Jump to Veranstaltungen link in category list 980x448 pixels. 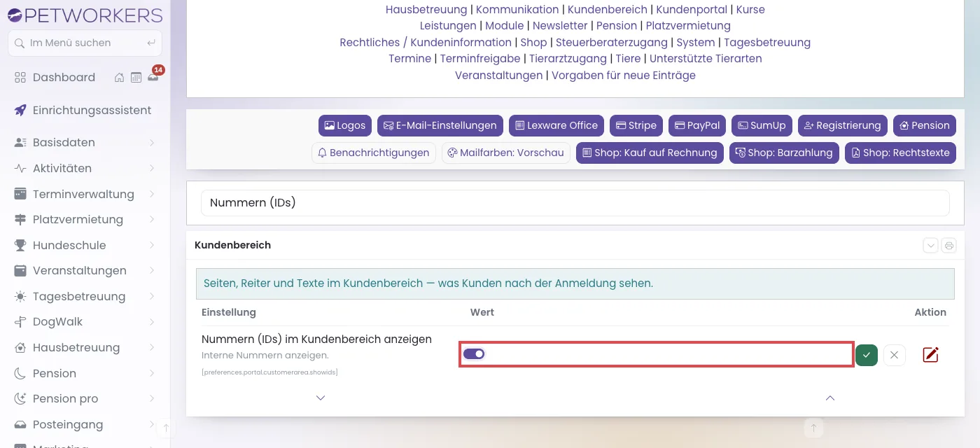click(x=498, y=76)
